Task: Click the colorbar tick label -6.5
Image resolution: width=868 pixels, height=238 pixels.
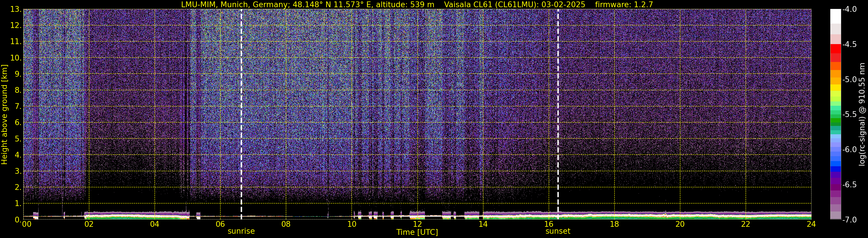Action: 849,185
